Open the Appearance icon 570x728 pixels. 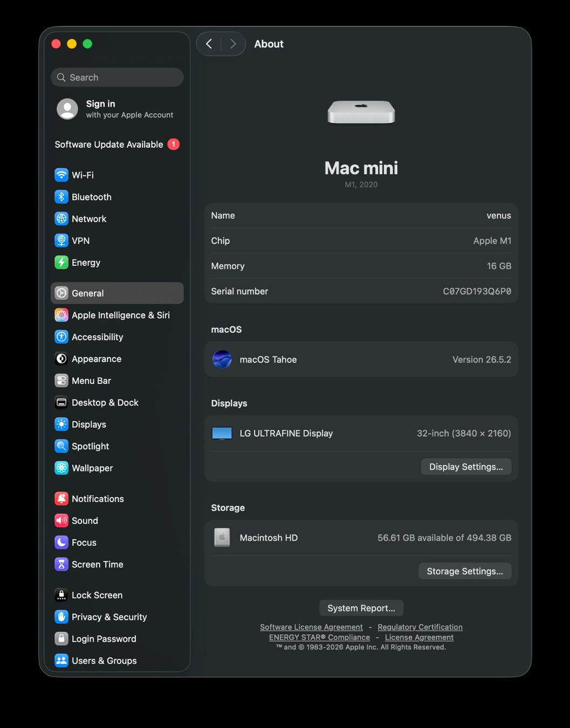[x=61, y=359]
